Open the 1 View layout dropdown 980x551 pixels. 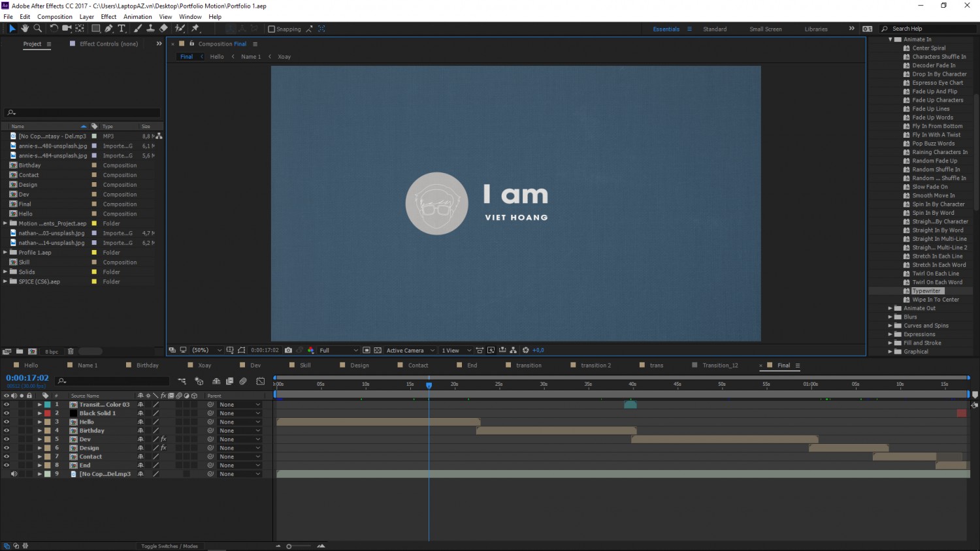pyautogui.click(x=456, y=351)
